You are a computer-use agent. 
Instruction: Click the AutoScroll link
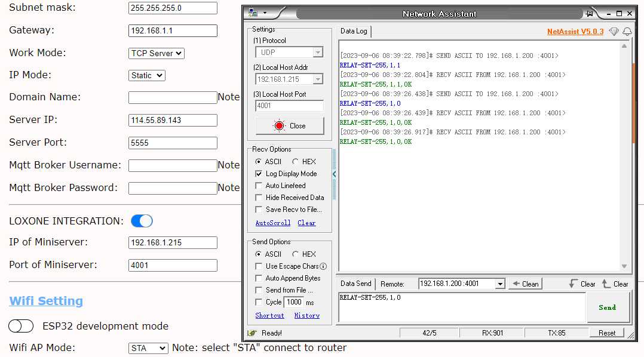[x=272, y=223]
